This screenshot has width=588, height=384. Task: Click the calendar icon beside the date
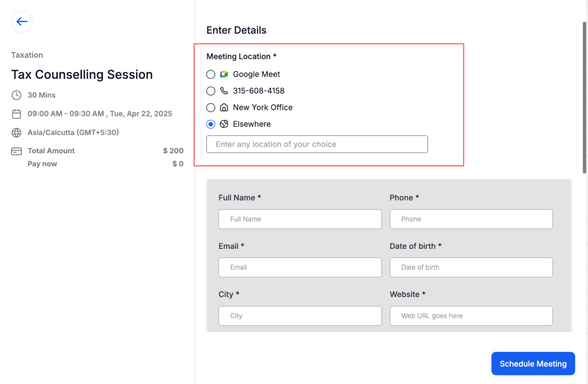tap(17, 114)
